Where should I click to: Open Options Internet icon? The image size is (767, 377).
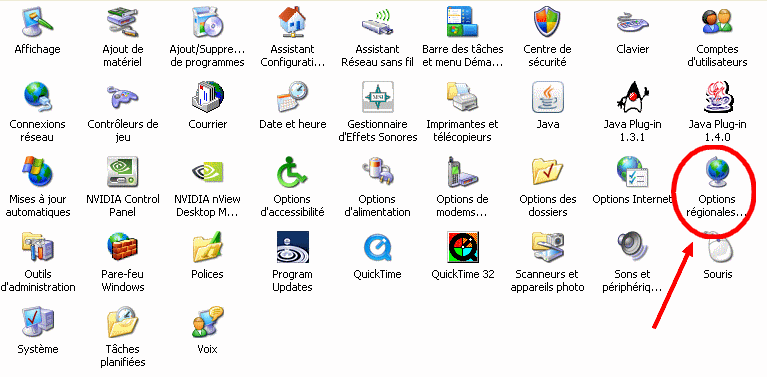click(x=632, y=173)
